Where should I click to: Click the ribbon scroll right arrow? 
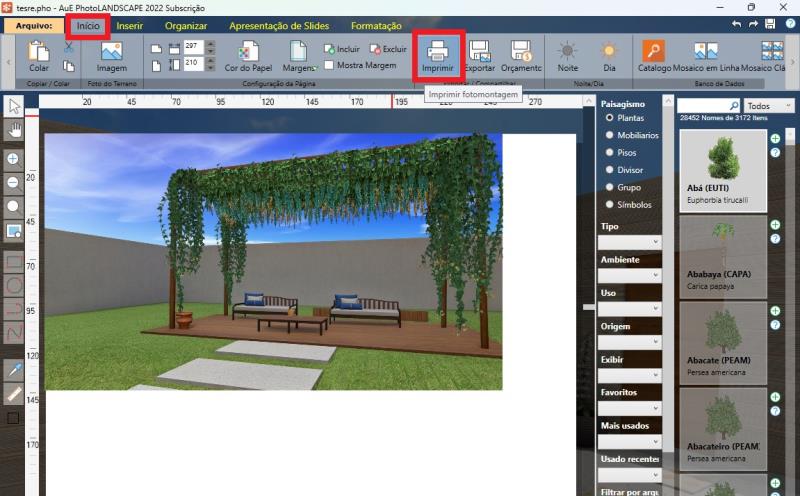click(x=792, y=62)
